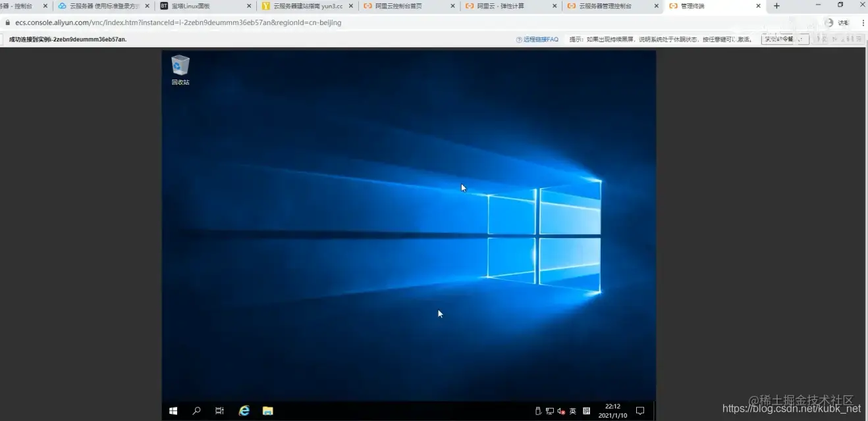Open the remote taskbar search icon
Viewport: 868px width, 421px height.
(x=196, y=410)
